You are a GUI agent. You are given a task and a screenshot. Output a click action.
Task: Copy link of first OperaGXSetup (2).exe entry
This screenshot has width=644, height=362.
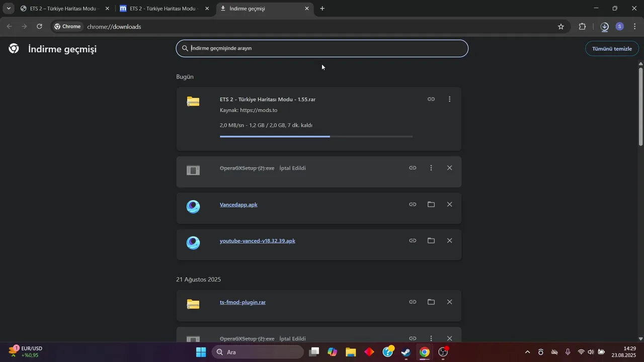[413, 168]
